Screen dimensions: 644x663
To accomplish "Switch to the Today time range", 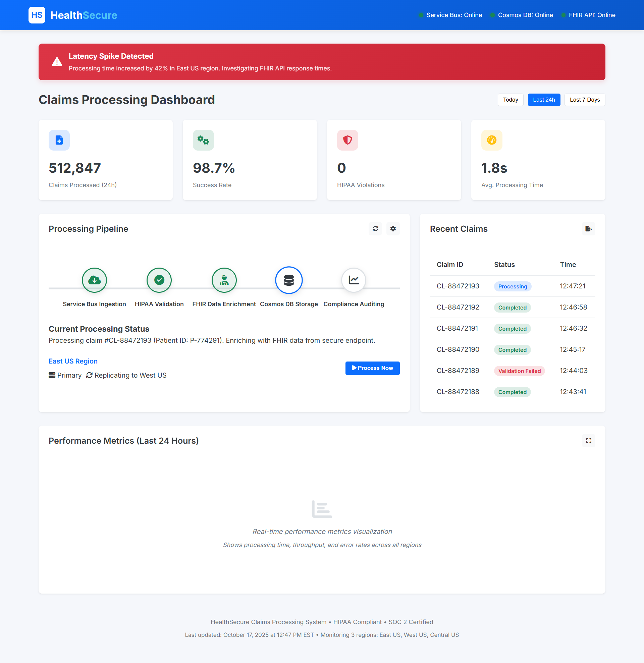I will pos(510,100).
